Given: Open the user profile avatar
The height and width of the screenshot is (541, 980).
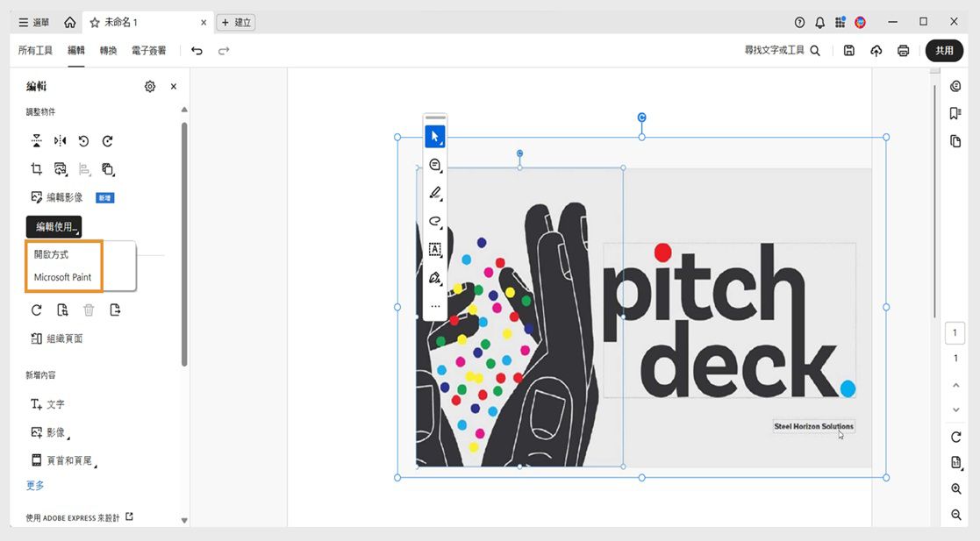Looking at the screenshot, I should tap(861, 23).
